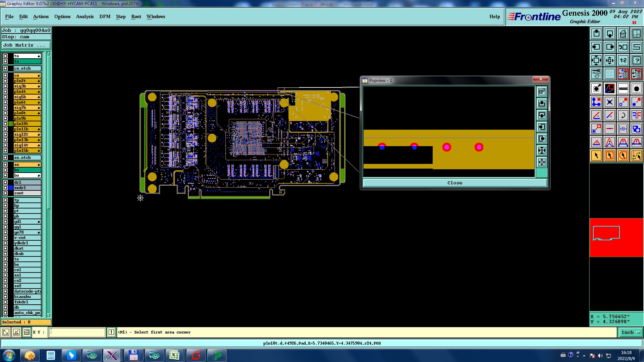Viewport: 644px width, 362px height.
Task: Open the DFM menu
Action: coord(105,16)
